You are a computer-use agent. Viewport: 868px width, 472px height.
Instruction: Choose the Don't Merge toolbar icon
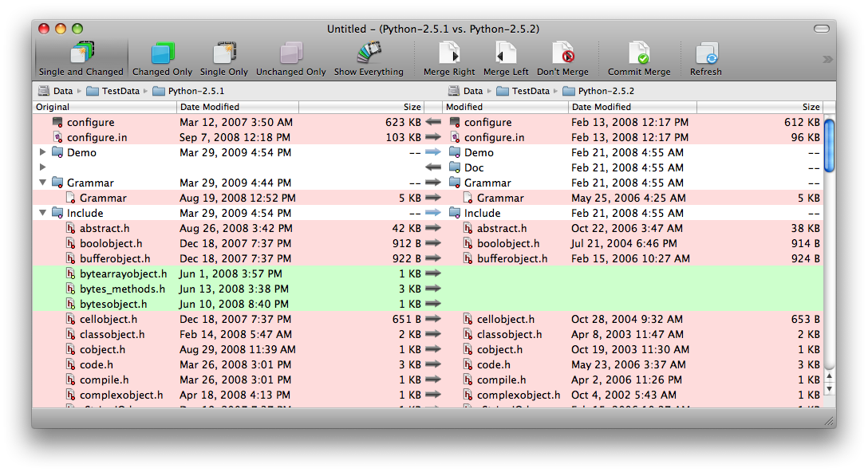(x=563, y=53)
